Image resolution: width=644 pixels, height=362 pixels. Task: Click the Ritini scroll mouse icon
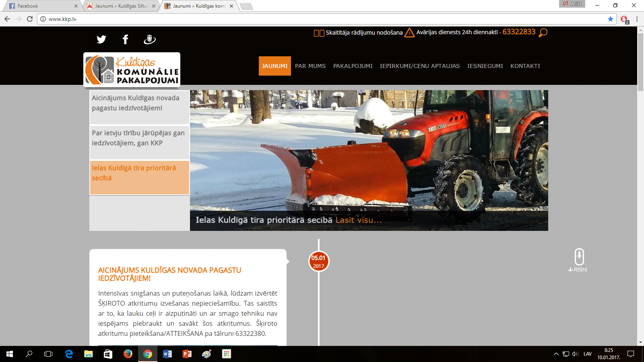coord(579,257)
